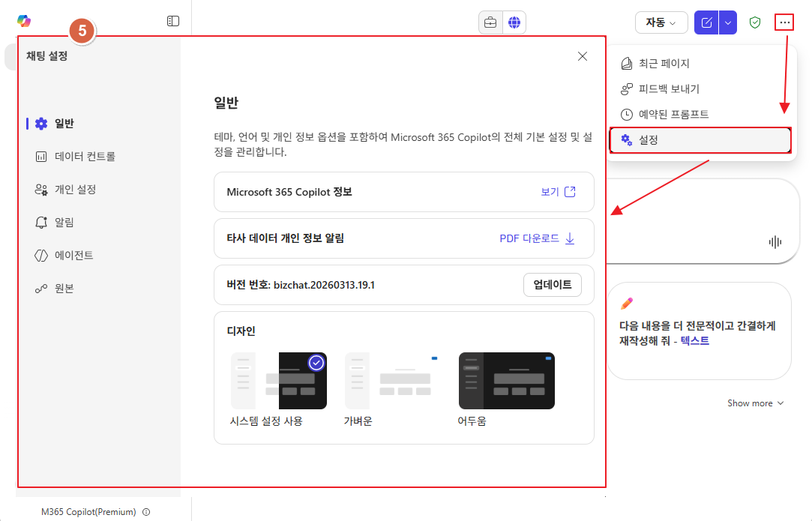Screen dimensions: 812x521
Task: Start a new chat with compose icon
Action: [706, 22]
